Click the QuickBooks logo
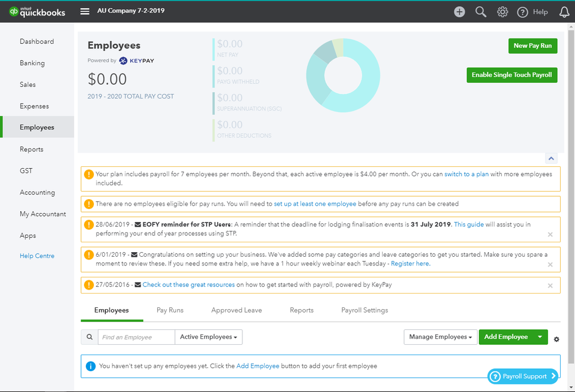This screenshot has height=392, width=575. tap(37, 12)
